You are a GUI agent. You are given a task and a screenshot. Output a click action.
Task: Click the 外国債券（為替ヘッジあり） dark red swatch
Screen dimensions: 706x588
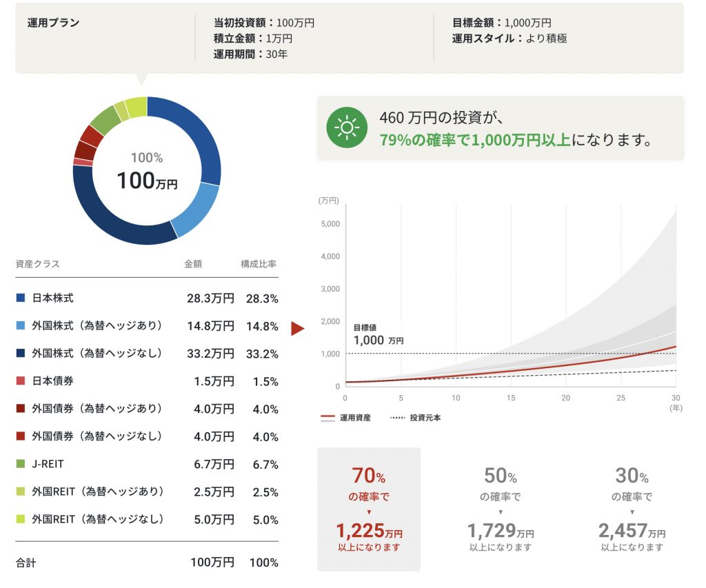point(20,409)
